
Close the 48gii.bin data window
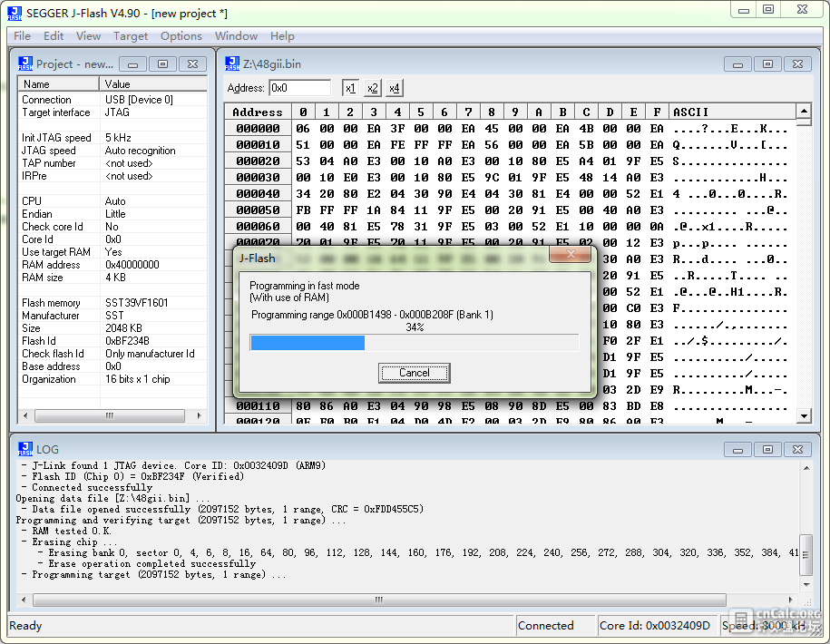coord(797,64)
